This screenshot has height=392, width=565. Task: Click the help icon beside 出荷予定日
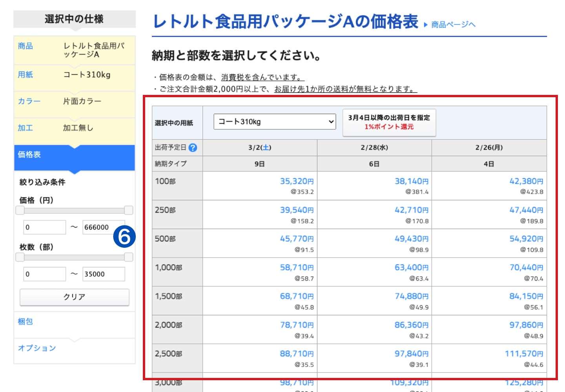tap(193, 148)
